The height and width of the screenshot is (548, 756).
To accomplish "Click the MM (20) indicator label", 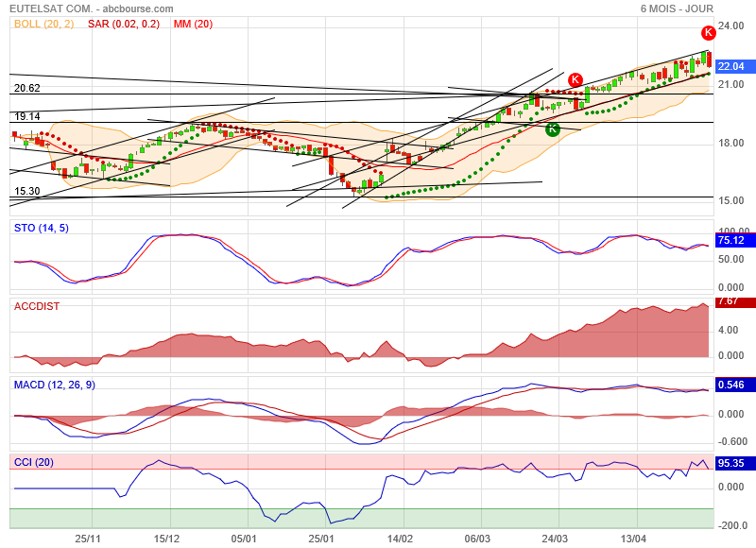I will click(193, 24).
